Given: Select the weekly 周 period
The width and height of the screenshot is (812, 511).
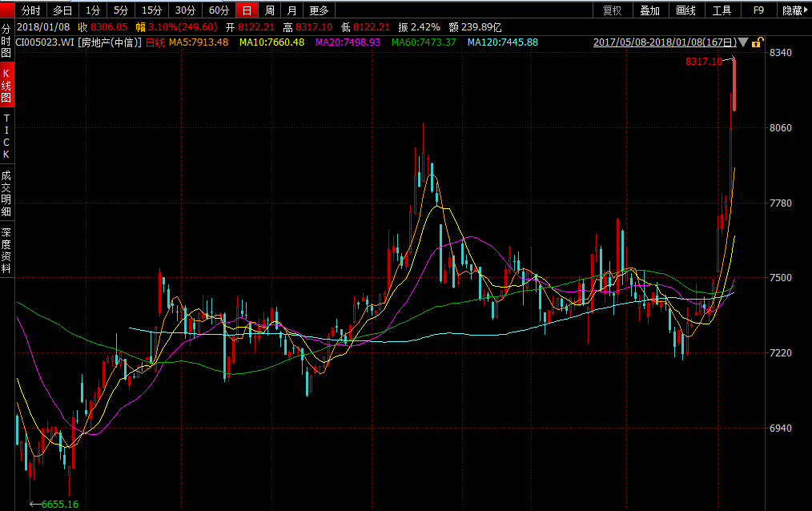Looking at the screenshot, I should pyautogui.click(x=270, y=10).
